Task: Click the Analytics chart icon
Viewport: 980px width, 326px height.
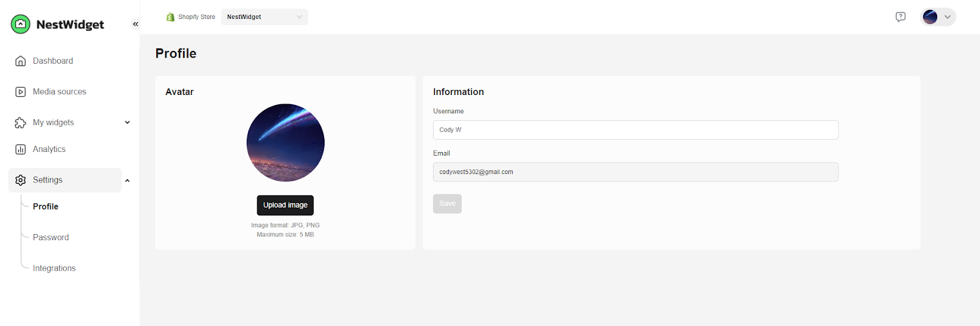Action: 20,150
